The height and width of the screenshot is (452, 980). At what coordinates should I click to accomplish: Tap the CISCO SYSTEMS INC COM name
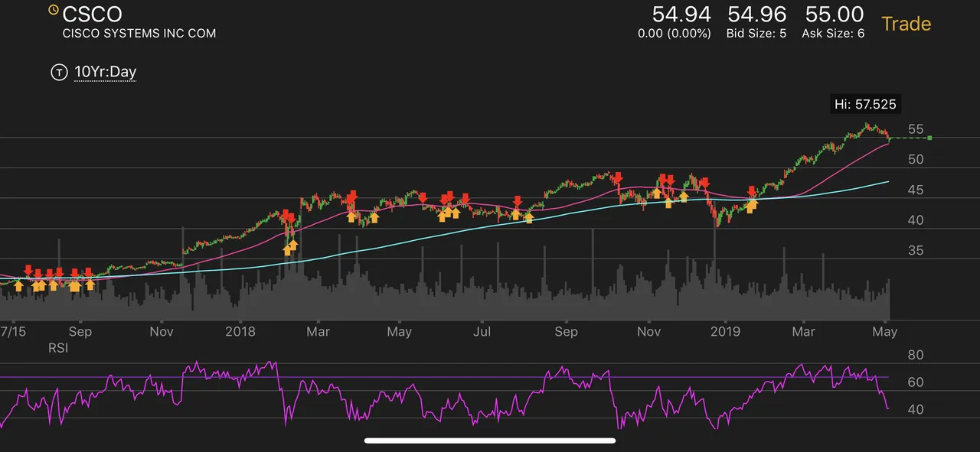pyautogui.click(x=139, y=34)
